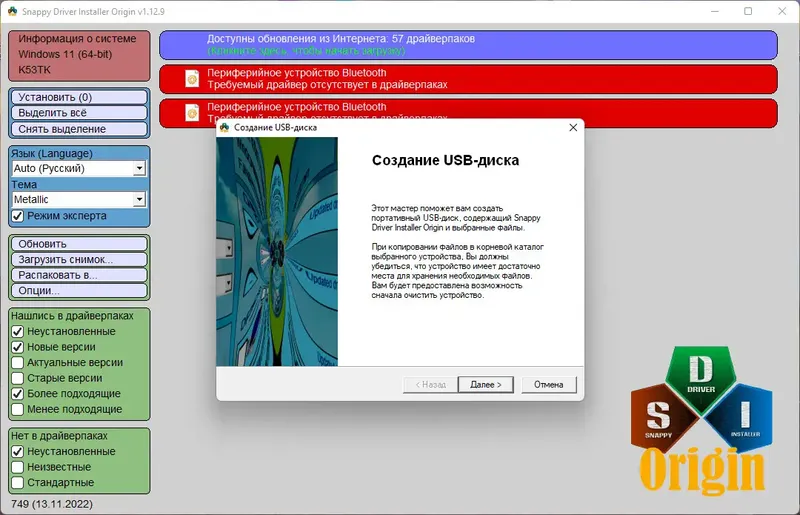Image resolution: width=800 pixels, height=515 pixels.
Task: Toggle the Режим эксперта checkbox
Action: click(x=17, y=216)
